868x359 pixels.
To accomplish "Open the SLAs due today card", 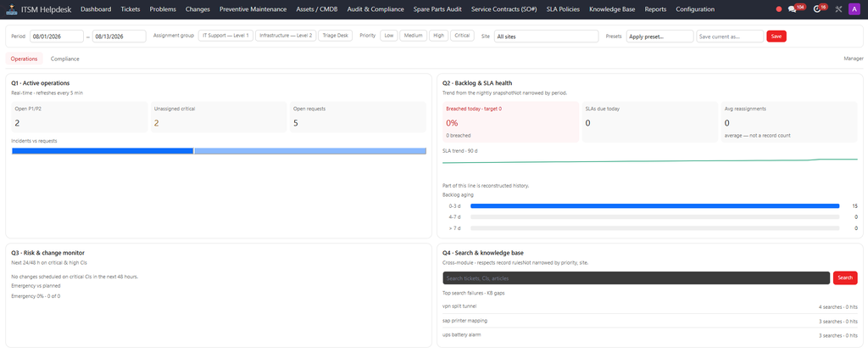I will tap(650, 122).
